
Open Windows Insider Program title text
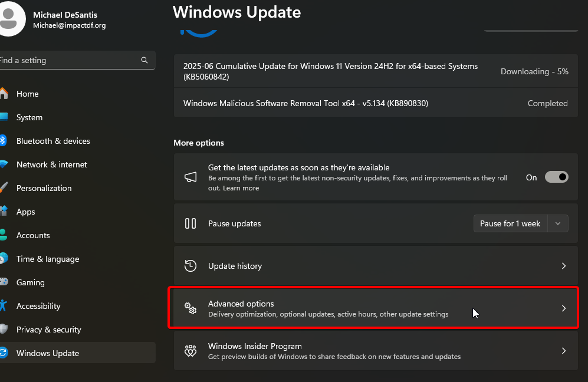(255, 346)
